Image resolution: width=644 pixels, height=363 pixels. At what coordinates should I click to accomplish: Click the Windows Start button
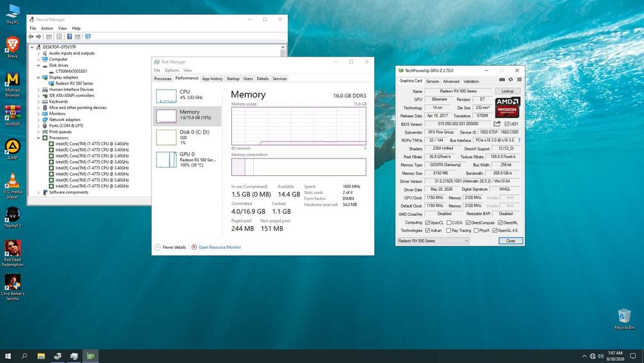[8, 356]
